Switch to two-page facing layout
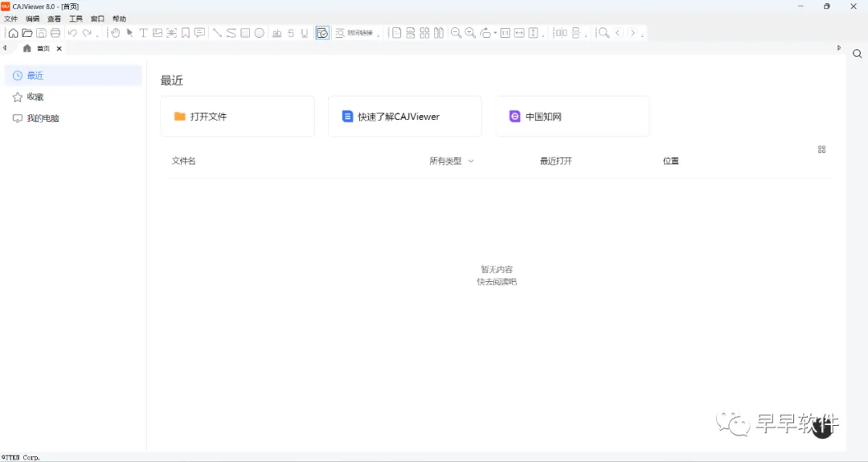Viewport: 868px width, 462px height. [x=439, y=33]
